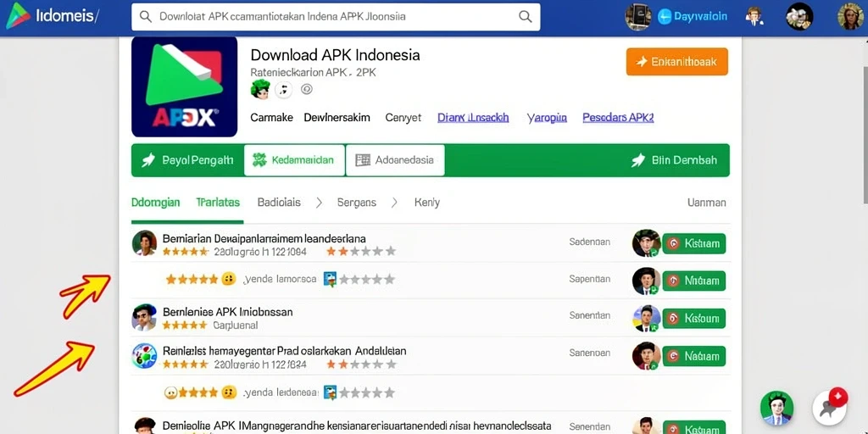Screen dimensions: 868x434
Task: Open the Dayıvaioin header button
Action: (x=693, y=17)
